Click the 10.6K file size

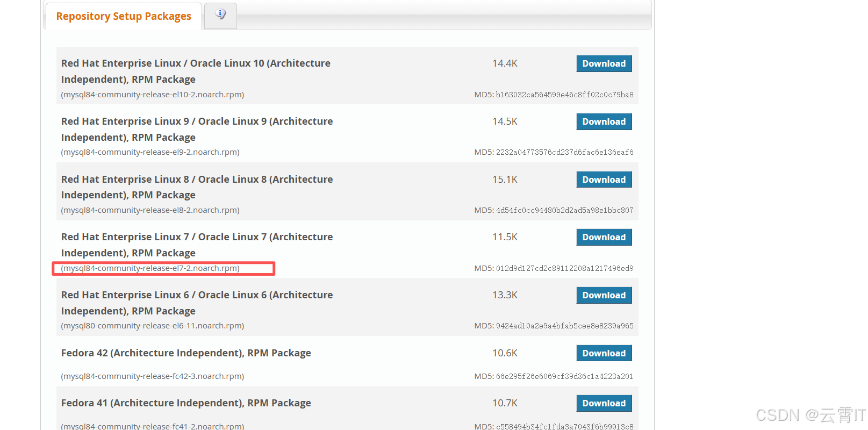coord(505,353)
